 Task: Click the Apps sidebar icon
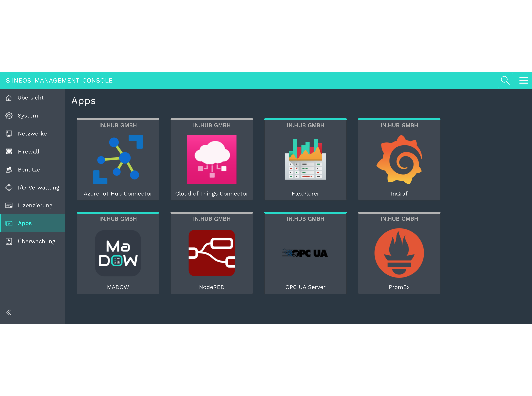coord(9,223)
